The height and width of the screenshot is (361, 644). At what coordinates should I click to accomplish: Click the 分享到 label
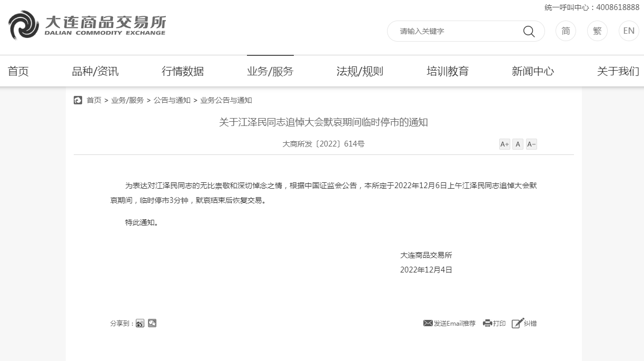[x=122, y=324]
